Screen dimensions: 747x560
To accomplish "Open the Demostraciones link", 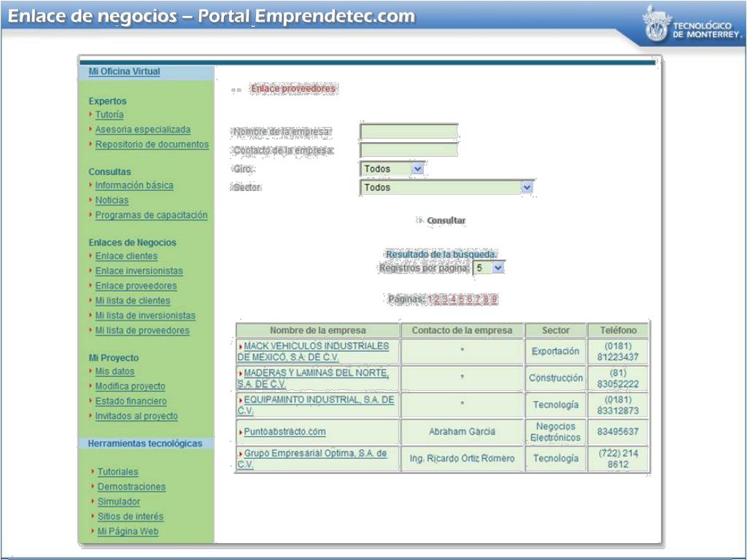I will point(131,486).
